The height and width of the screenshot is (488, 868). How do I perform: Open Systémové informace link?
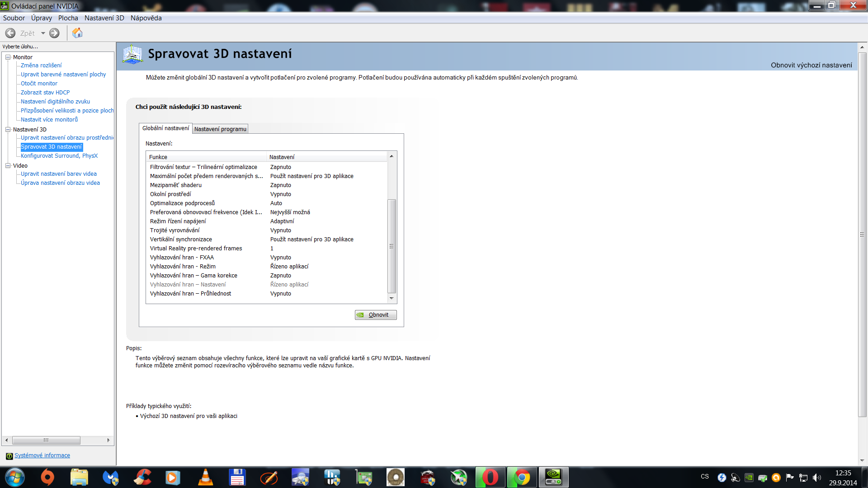(42, 455)
